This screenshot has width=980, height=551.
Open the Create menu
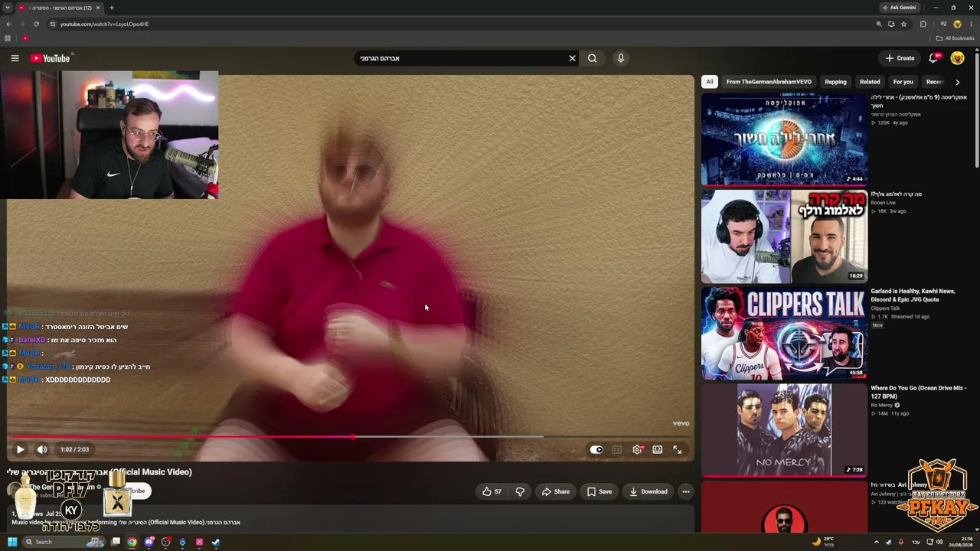coord(900,58)
